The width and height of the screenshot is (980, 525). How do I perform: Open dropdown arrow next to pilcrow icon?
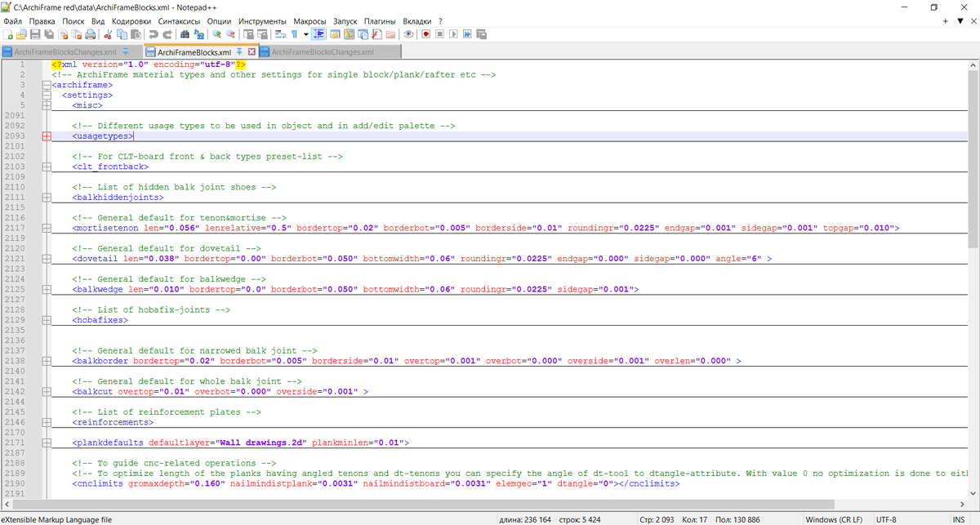[305, 34]
